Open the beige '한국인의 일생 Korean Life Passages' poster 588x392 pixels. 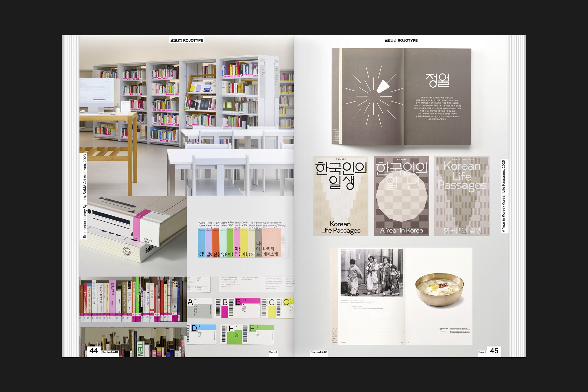coord(340,196)
